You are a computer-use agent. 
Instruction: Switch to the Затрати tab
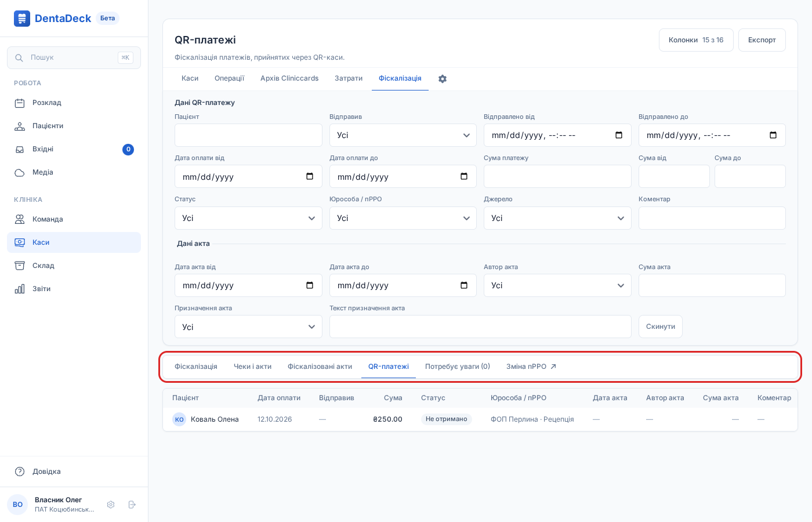click(x=349, y=78)
